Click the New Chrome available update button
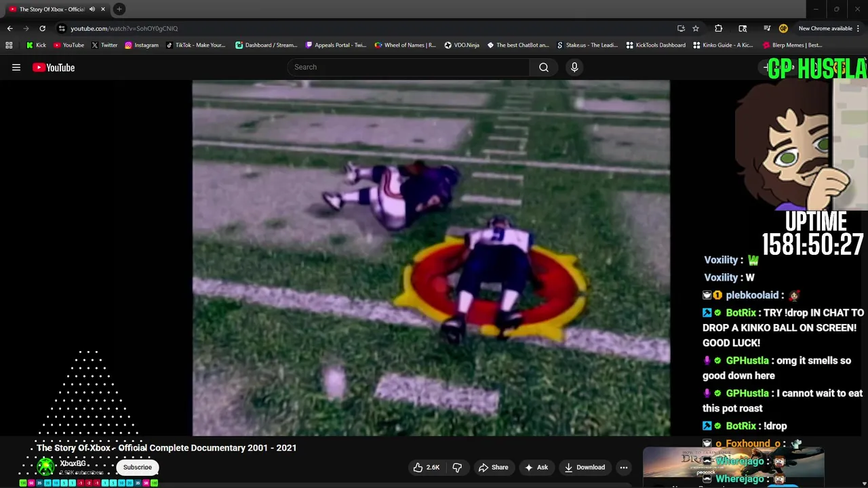This screenshot has width=868, height=488. [x=825, y=28]
